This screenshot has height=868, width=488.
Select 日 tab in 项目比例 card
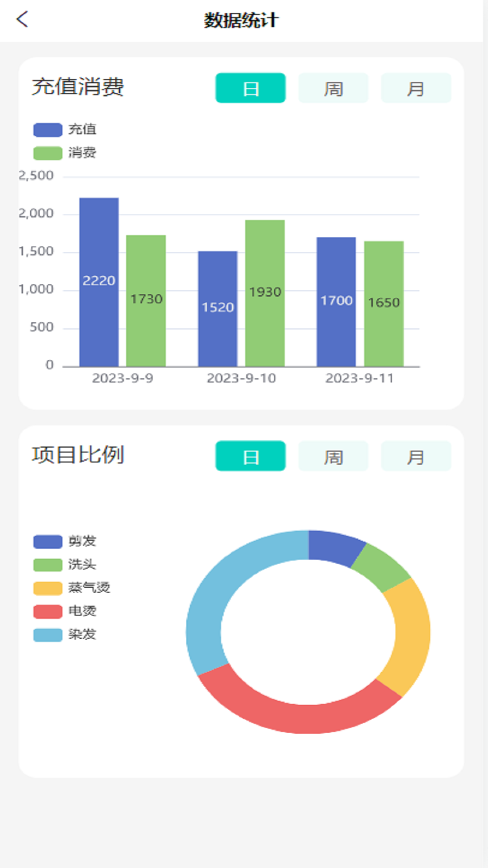(x=250, y=456)
